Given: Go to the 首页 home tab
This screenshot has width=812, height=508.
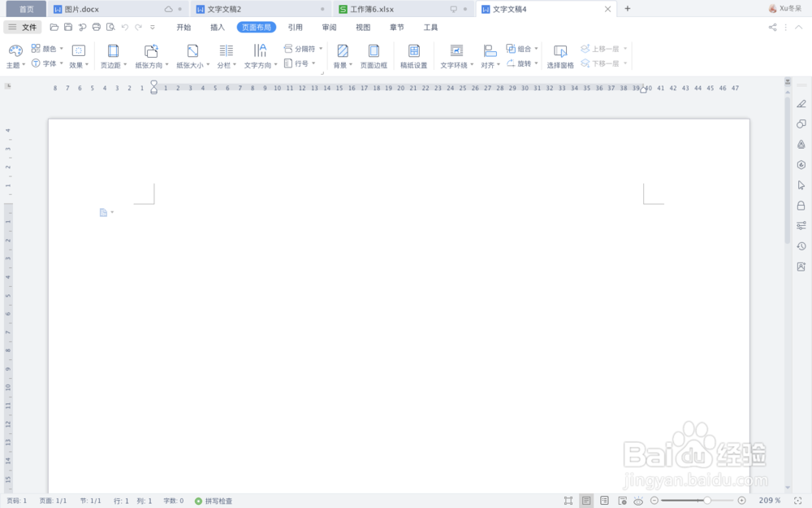Looking at the screenshot, I should (x=26, y=9).
